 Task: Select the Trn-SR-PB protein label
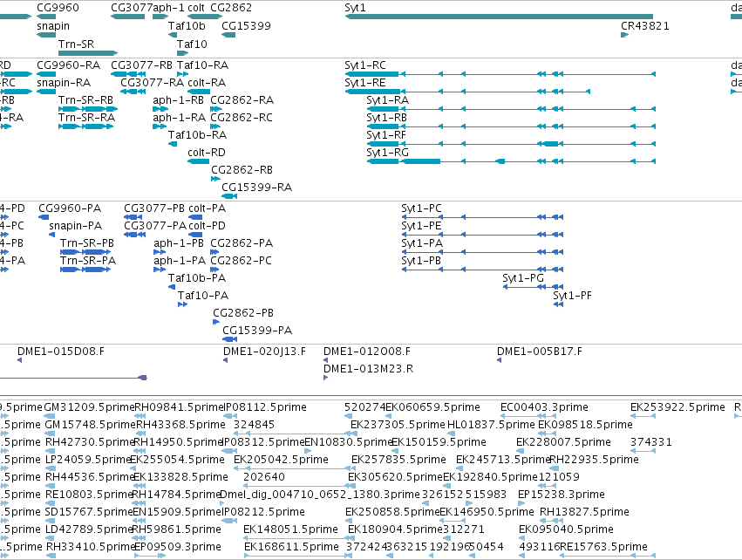(x=87, y=243)
